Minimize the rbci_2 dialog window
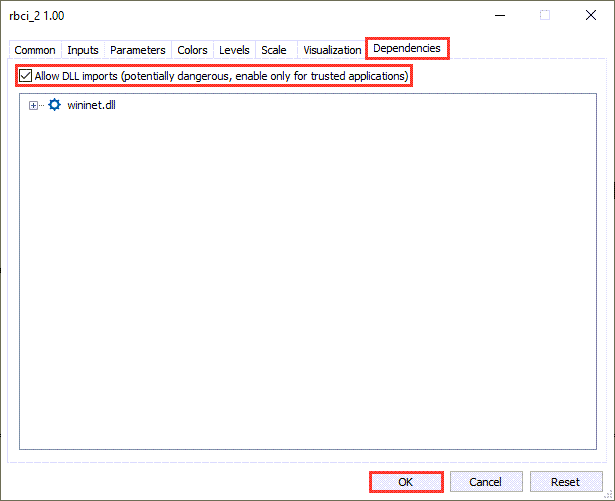 pyautogui.click(x=500, y=16)
